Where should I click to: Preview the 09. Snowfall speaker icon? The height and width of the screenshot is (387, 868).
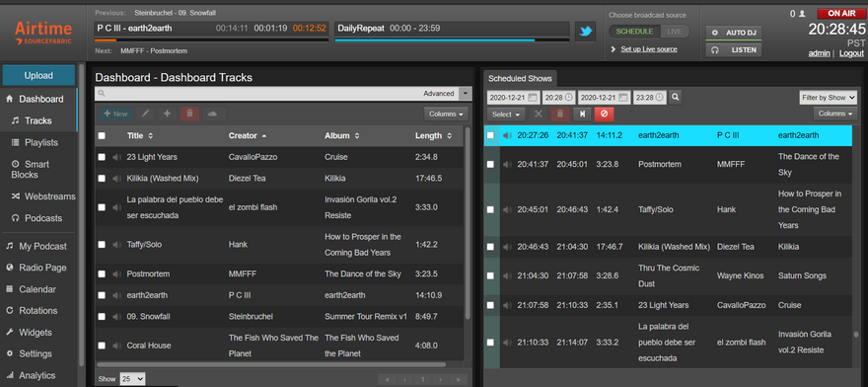point(116,317)
